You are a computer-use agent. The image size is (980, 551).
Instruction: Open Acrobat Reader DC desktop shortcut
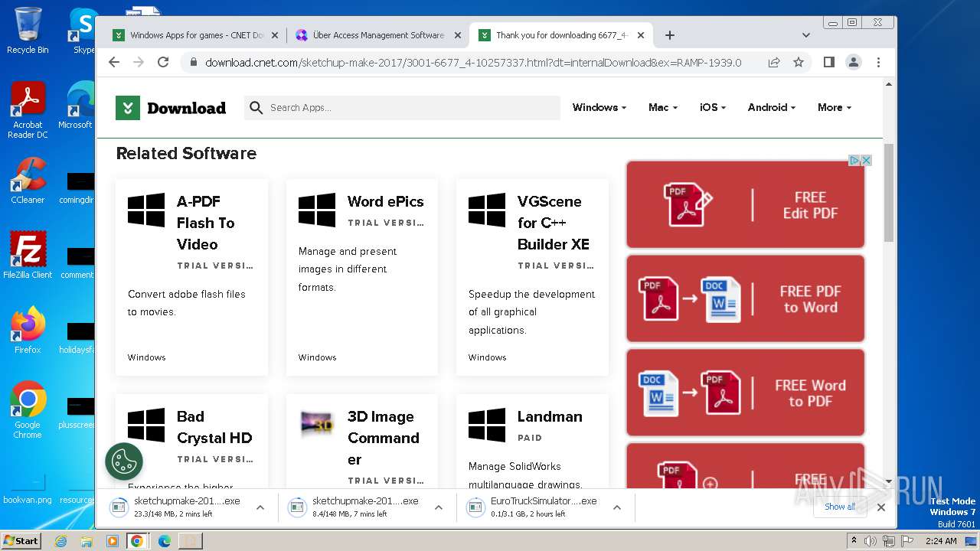(28, 110)
